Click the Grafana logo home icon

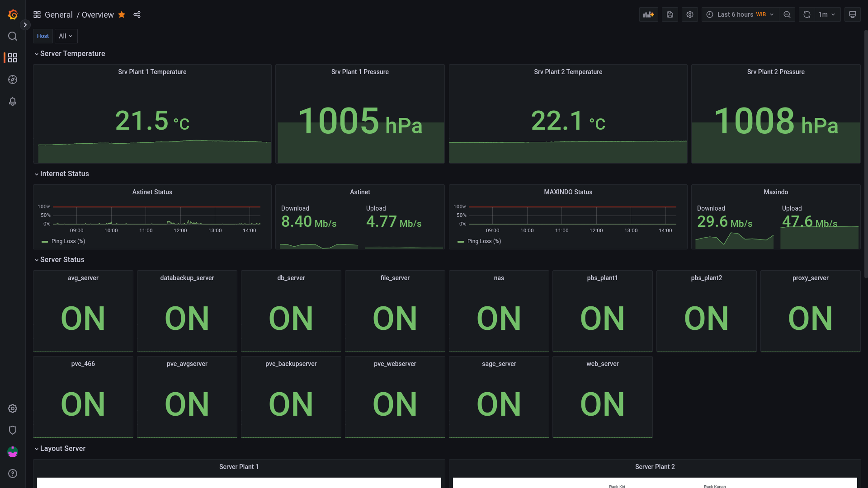(x=13, y=14)
